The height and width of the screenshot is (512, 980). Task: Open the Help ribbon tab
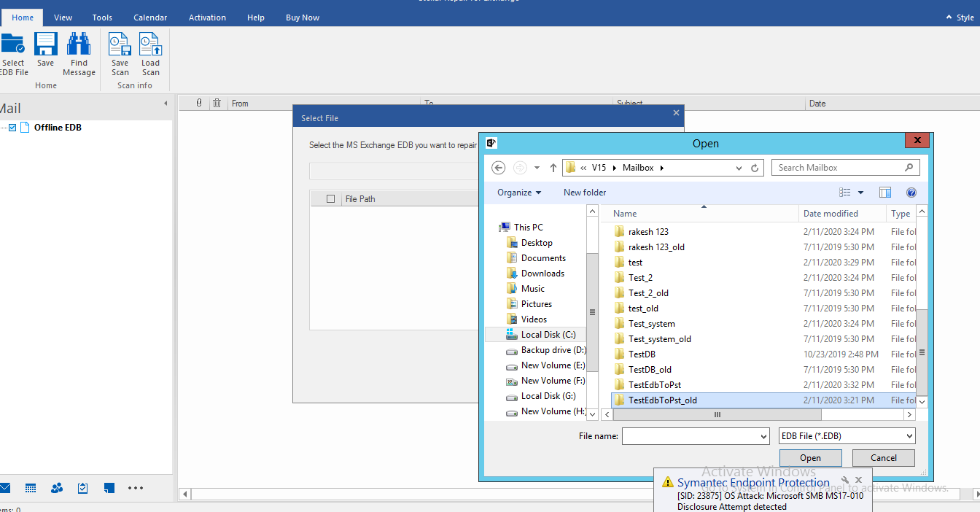(256, 18)
